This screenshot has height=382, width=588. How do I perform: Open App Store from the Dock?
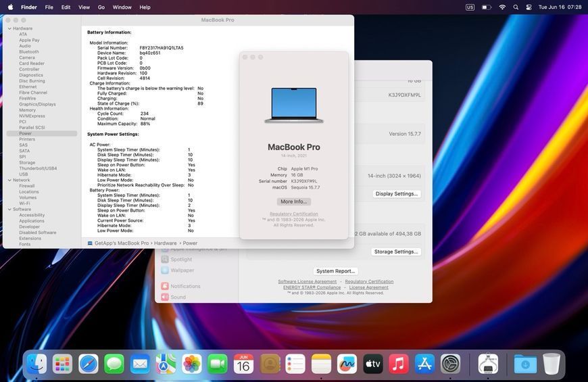(424, 364)
